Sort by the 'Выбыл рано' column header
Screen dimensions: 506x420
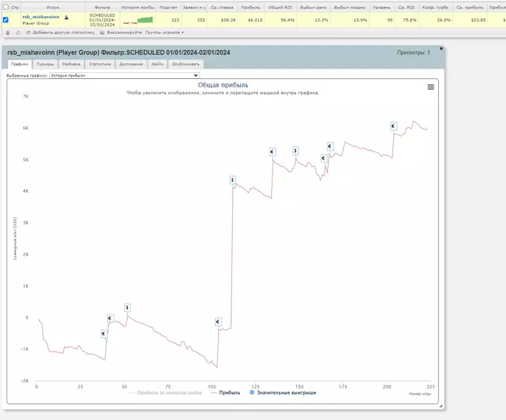[x=313, y=7]
